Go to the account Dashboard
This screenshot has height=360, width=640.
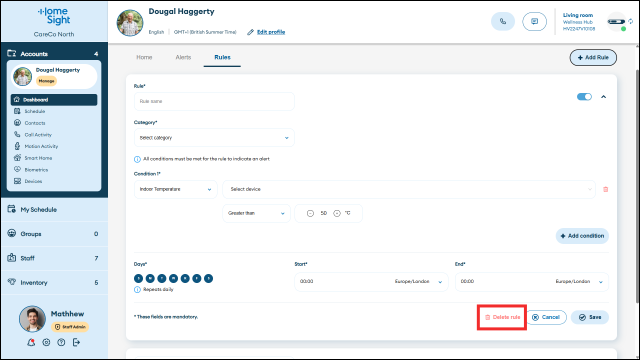pyautogui.click(x=54, y=100)
